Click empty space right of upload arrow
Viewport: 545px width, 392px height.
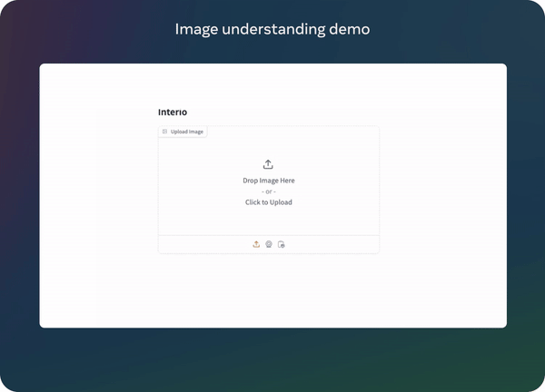click(x=327, y=164)
